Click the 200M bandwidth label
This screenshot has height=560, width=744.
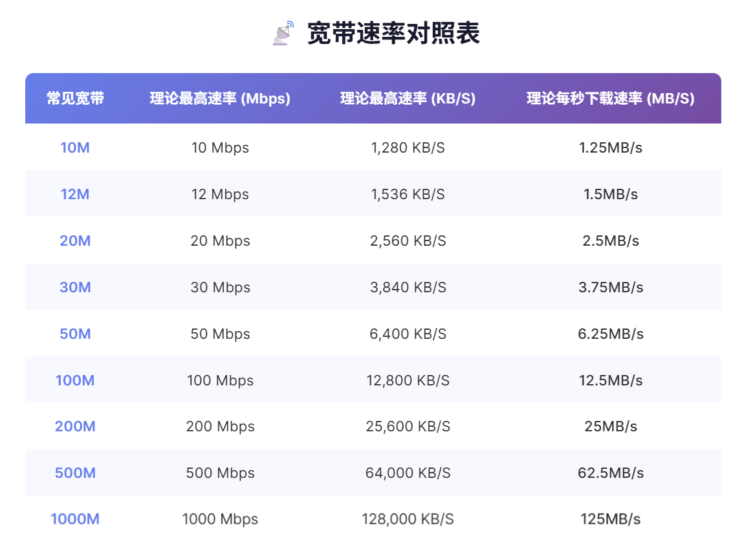coord(75,425)
